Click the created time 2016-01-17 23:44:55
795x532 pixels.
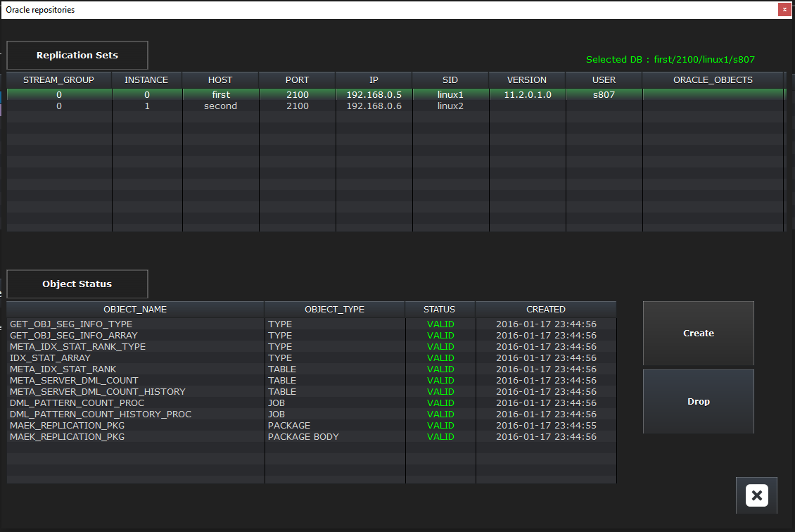pyautogui.click(x=546, y=426)
